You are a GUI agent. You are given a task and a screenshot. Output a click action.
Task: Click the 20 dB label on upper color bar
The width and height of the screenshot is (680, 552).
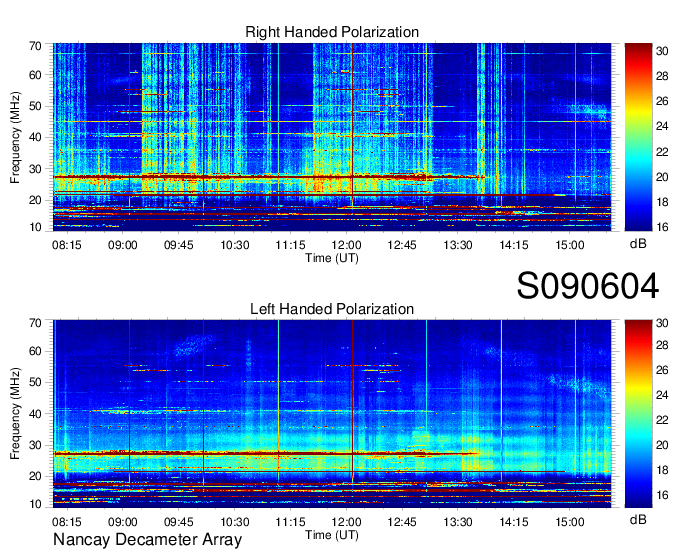point(662,177)
